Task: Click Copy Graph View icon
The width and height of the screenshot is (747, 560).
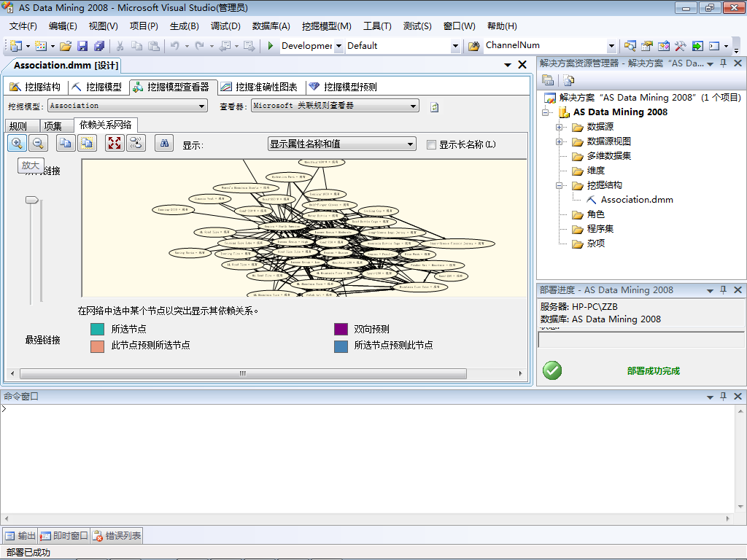Action: point(65,144)
